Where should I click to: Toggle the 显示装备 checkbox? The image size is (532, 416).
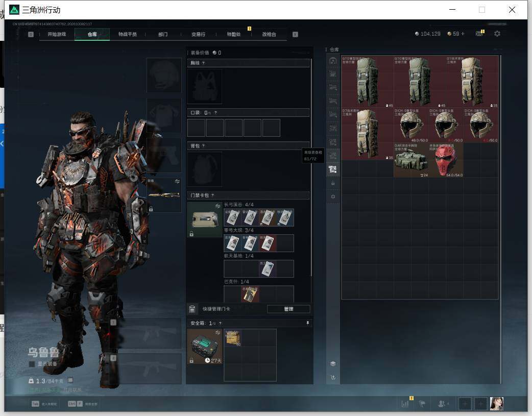[32, 364]
